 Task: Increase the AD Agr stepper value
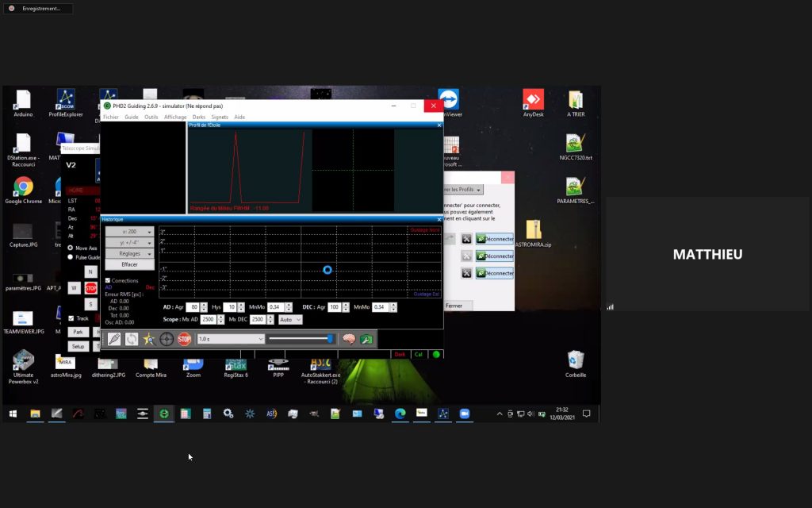[204, 305]
